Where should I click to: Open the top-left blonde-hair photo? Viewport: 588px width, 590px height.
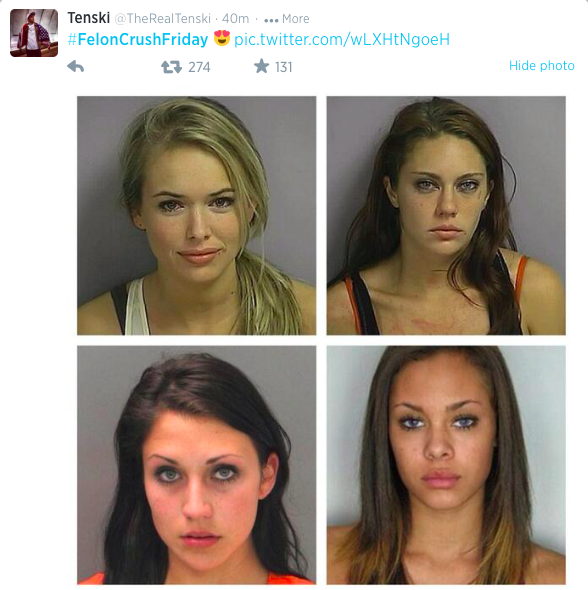click(197, 216)
